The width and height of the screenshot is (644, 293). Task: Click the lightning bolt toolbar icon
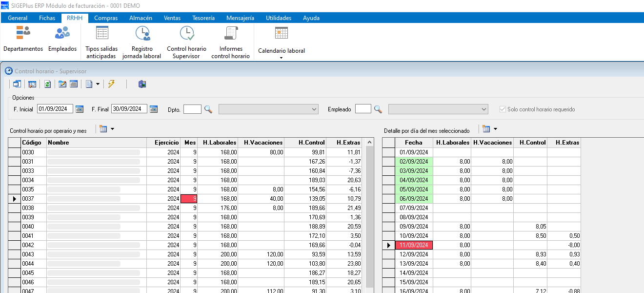click(111, 84)
